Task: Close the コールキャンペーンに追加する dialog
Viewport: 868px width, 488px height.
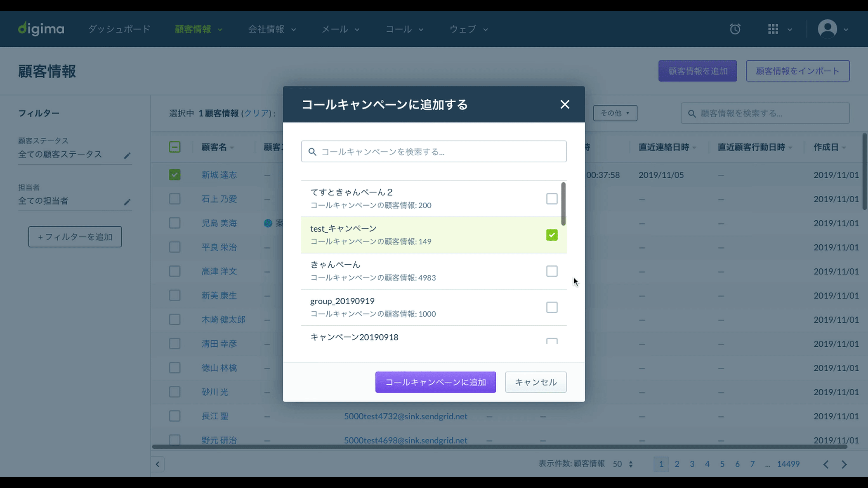Action: pyautogui.click(x=565, y=104)
